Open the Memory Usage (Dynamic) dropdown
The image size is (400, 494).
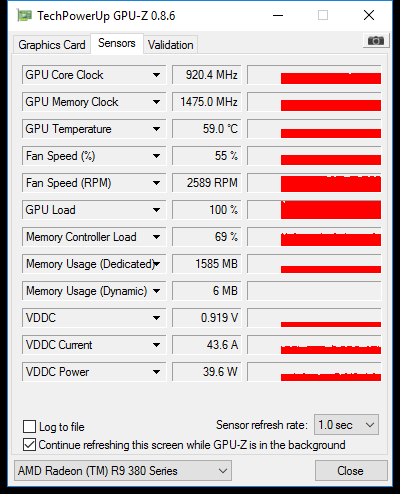point(156,291)
